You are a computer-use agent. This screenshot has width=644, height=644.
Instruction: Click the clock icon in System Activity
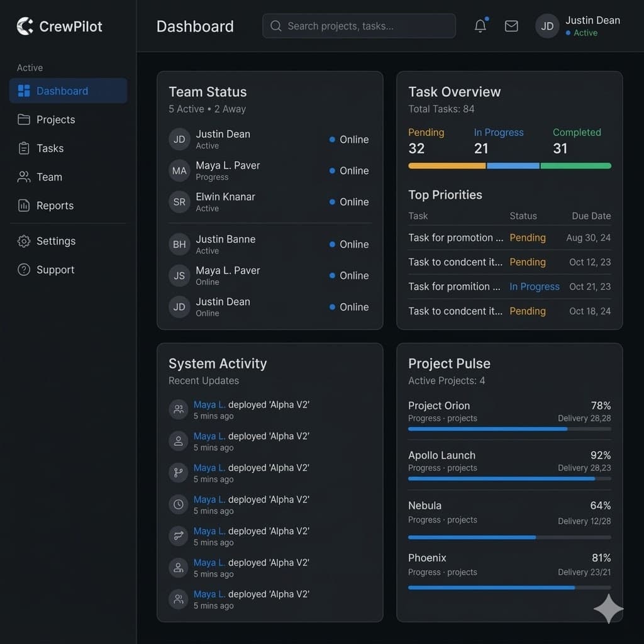(178, 504)
